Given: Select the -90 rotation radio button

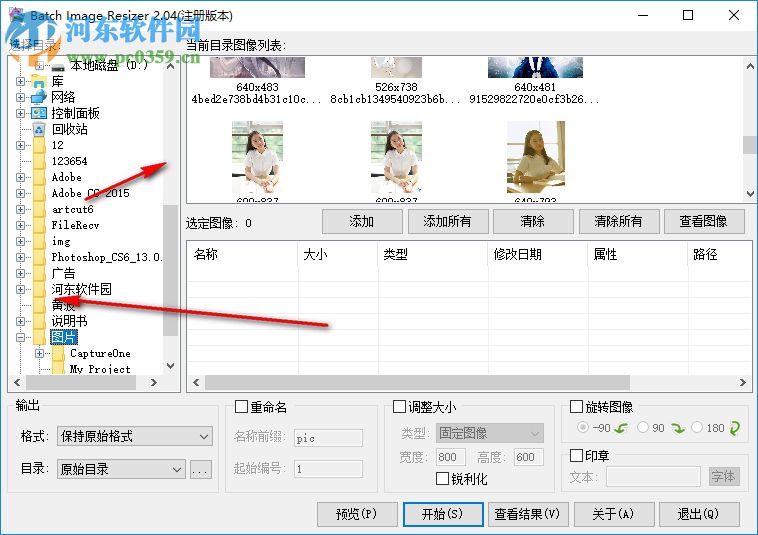Looking at the screenshot, I should point(583,427).
